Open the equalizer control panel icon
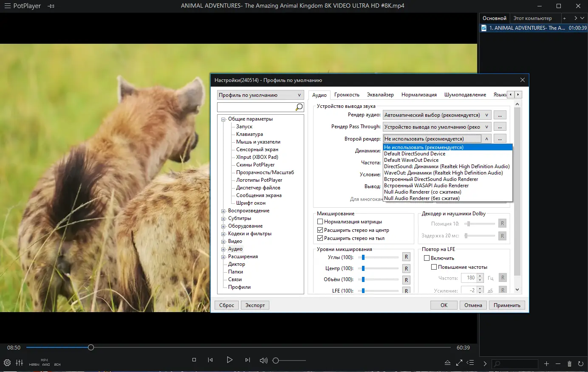Viewport: 588px width, 372px height. 20,363
